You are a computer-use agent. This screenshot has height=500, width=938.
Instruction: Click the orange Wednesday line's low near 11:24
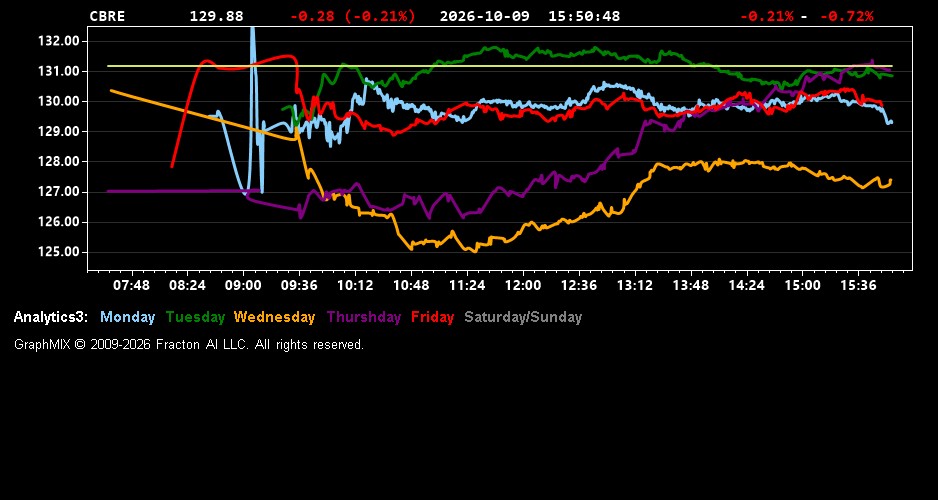[475, 251]
